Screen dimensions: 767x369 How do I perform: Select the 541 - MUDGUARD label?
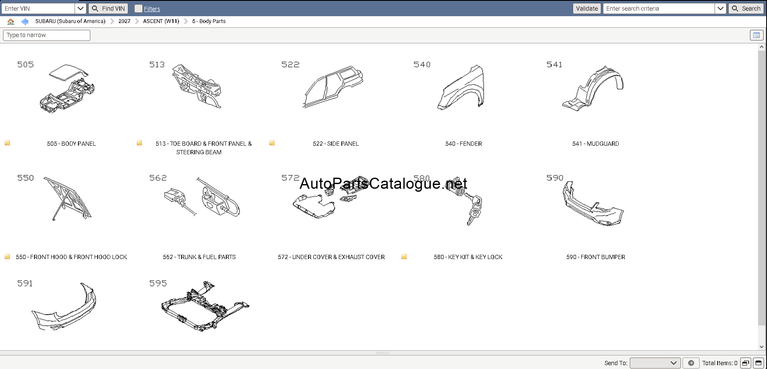click(595, 144)
